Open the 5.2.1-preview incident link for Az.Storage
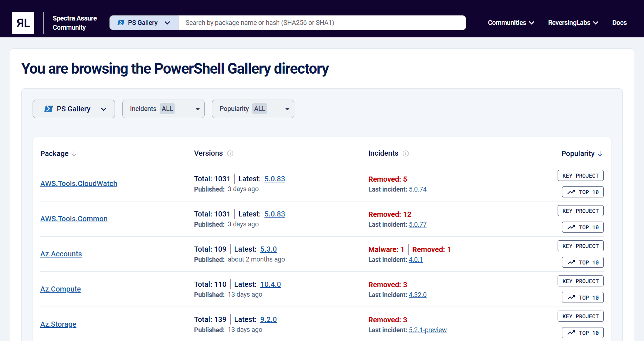 (x=428, y=330)
